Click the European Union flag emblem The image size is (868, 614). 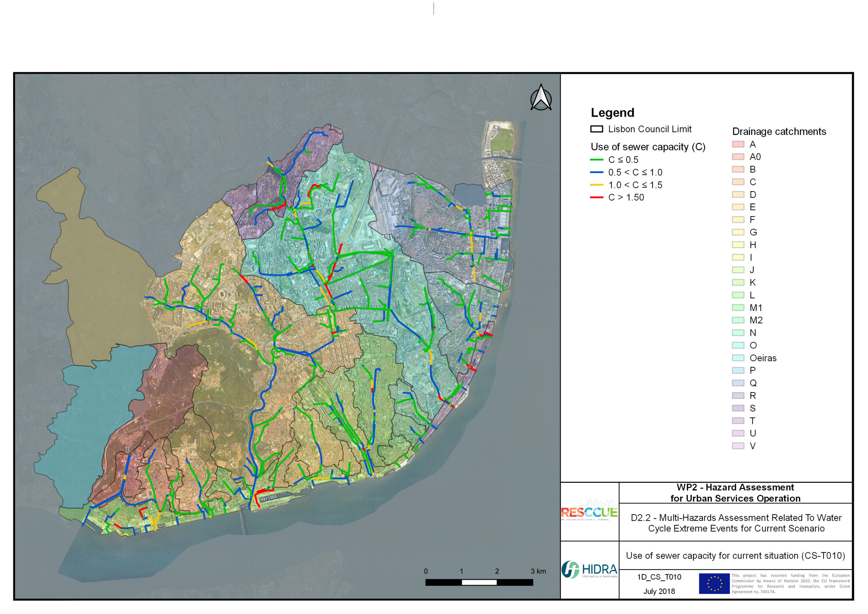714,583
